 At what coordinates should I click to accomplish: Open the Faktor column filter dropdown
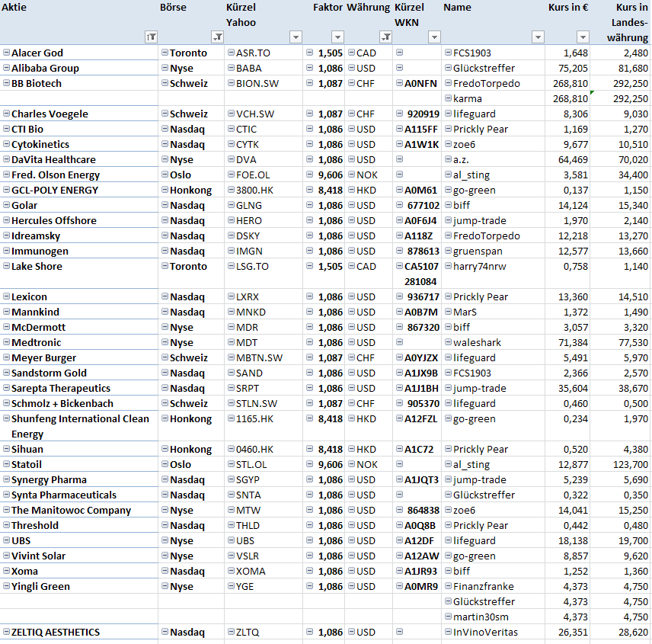(x=337, y=37)
